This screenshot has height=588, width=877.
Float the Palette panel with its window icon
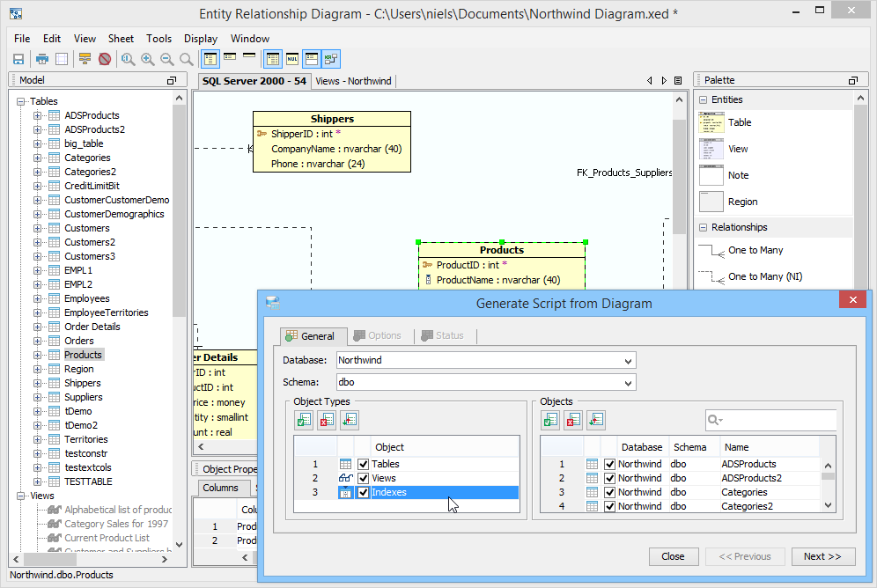pos(853,80)
